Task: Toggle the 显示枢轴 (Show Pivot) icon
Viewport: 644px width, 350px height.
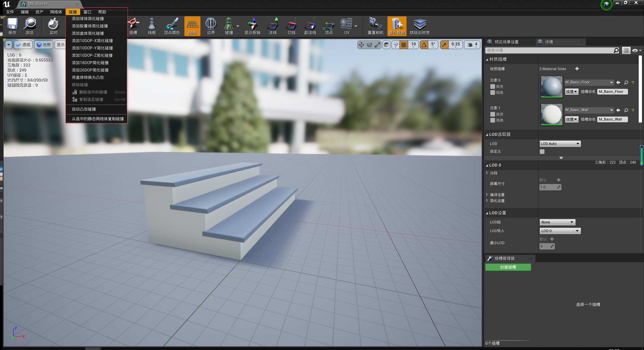Action: pos(253,26)
